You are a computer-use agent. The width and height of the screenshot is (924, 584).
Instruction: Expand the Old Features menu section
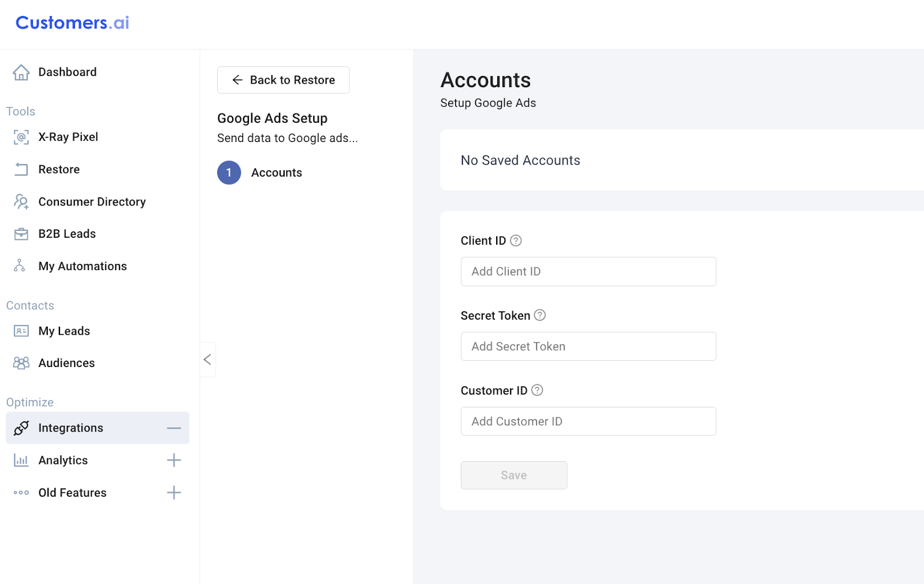(x=174, y=492)
